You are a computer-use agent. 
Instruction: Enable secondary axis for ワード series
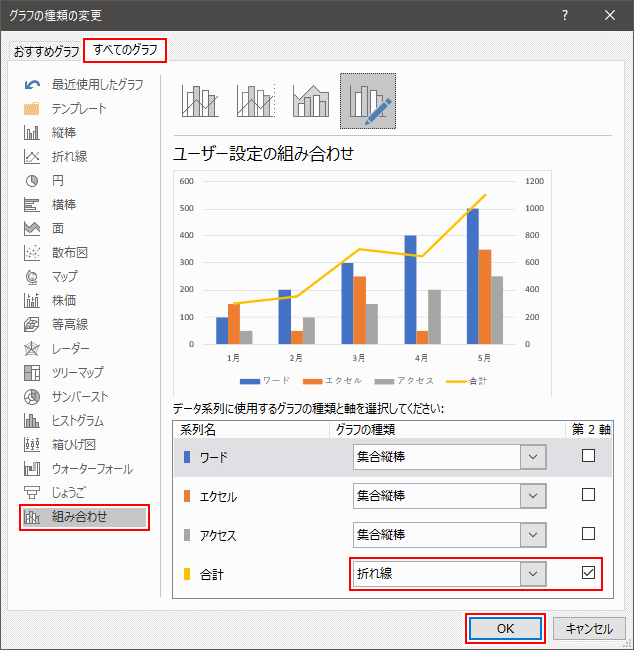pyautogui.click(x=588, y=456)
